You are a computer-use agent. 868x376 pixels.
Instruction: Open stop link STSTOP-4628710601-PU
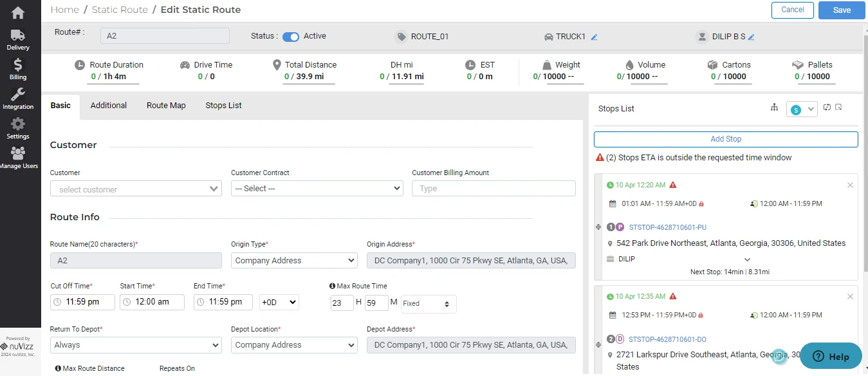[668, 227]
